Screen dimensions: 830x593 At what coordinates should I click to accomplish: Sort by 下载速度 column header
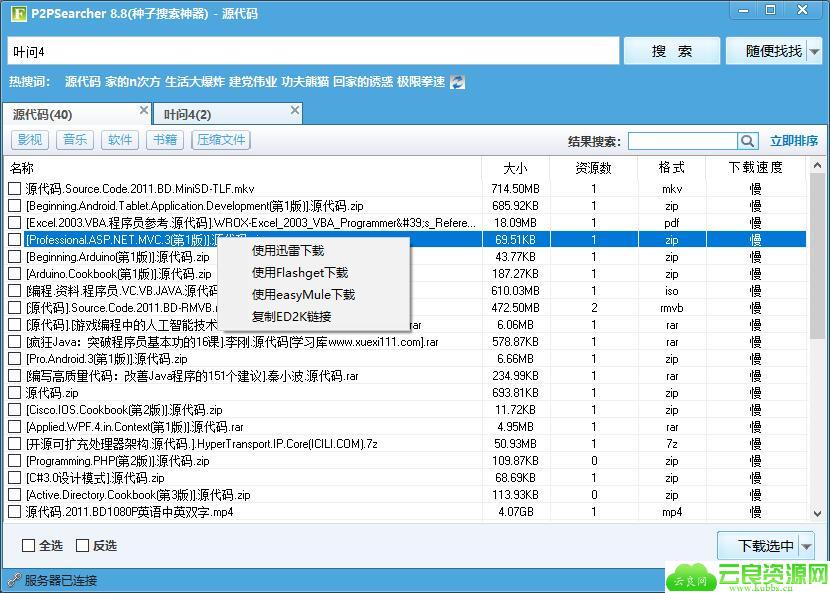point(756,168)
